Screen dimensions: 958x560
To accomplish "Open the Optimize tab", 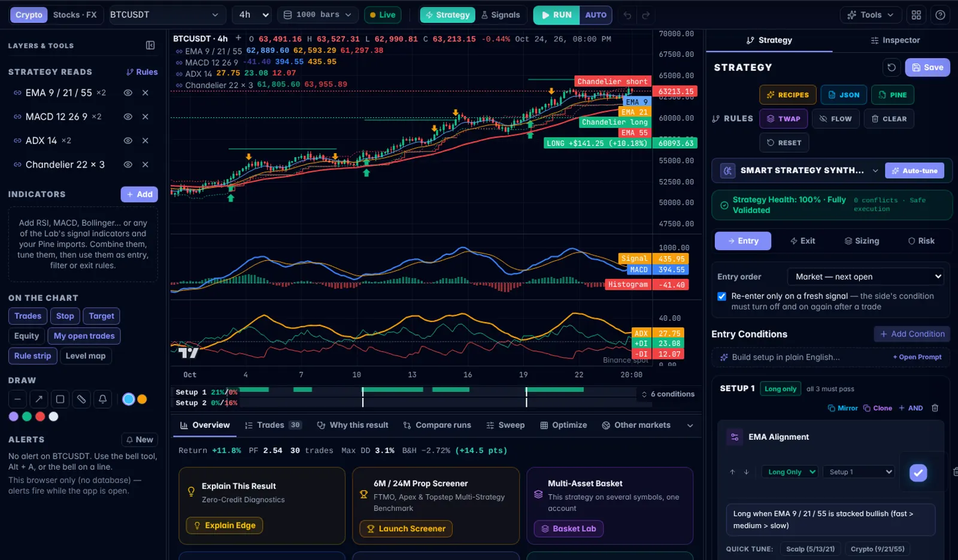I will (563, 425).
